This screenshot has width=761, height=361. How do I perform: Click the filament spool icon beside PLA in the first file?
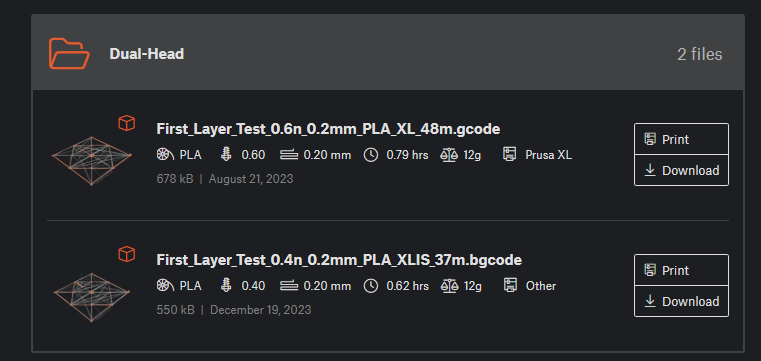pos(165,155)
